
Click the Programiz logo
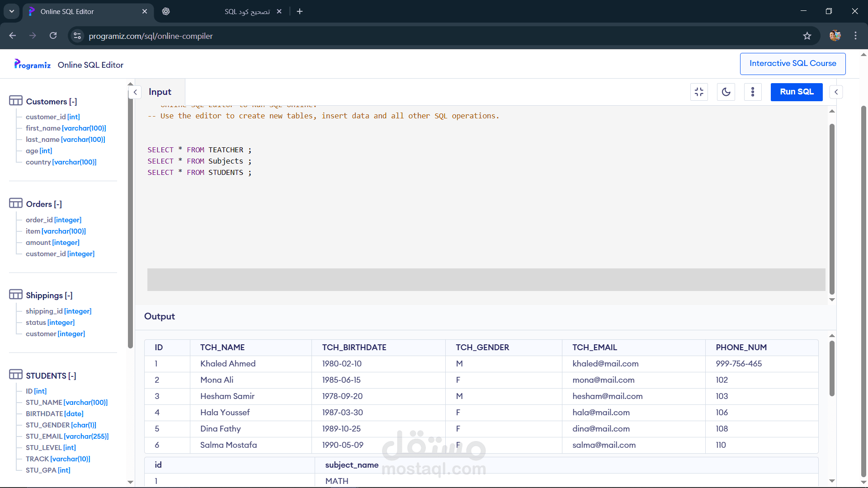[32, 65]
